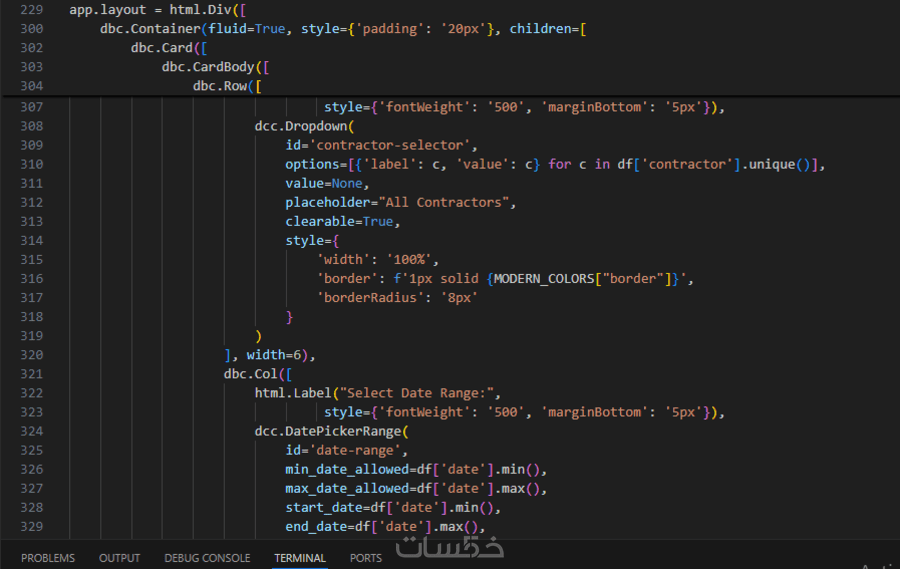Screen dimensions: 900x569
Task: Jump to sticky line dbc.Card([
Action: point(169,48)
